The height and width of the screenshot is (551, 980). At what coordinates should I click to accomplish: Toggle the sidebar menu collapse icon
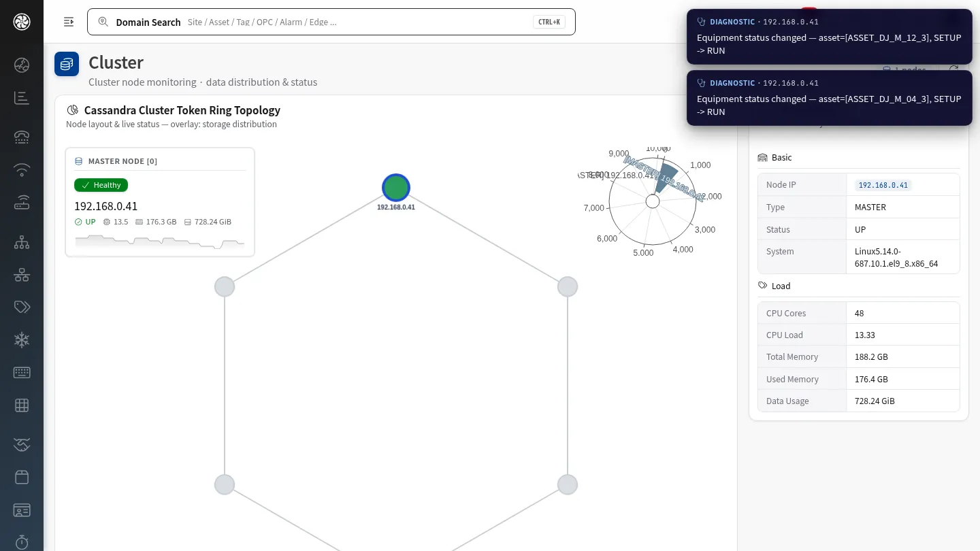coord(69,22)
